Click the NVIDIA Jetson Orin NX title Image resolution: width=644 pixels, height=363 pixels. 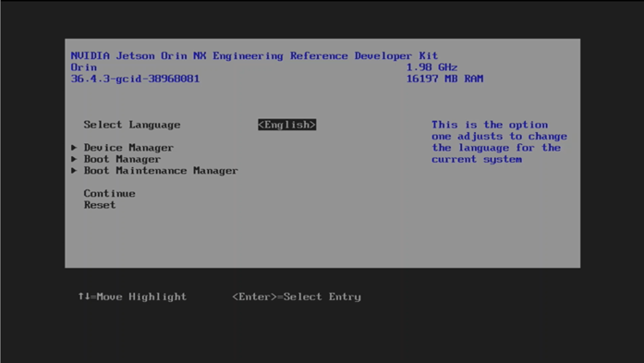point(254,55)
